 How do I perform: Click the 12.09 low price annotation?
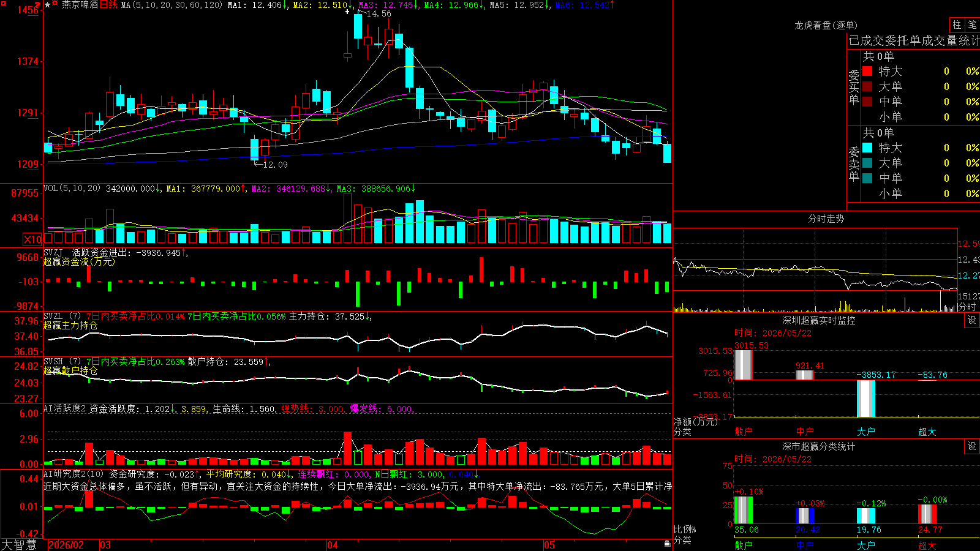point(275,165)
